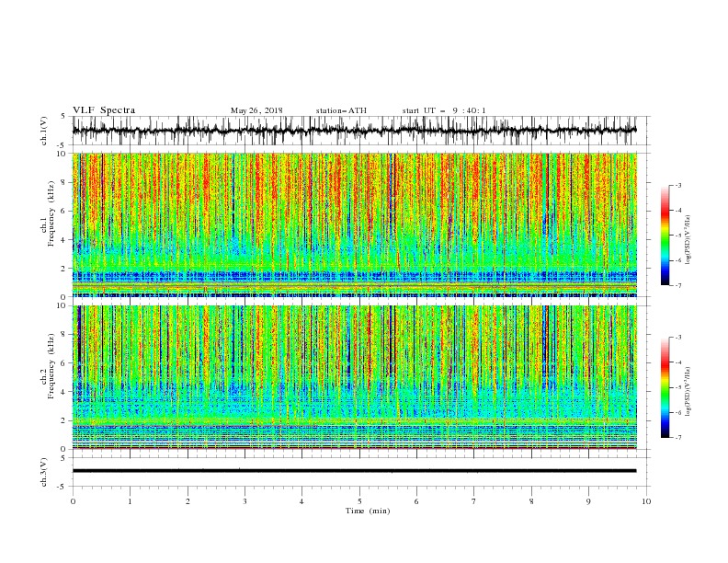Click time axis tick label "6"
The image size is (728, 563).
pos(416,501)
